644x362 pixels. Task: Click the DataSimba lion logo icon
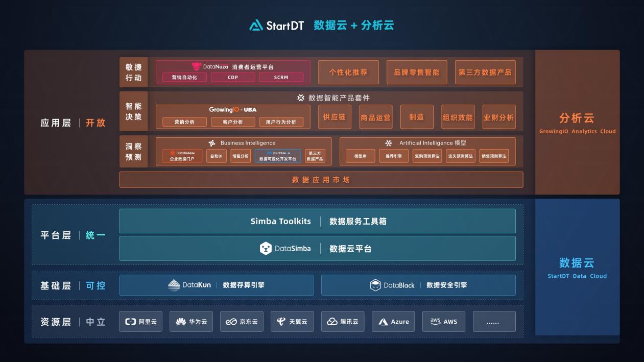click(266, 249)
